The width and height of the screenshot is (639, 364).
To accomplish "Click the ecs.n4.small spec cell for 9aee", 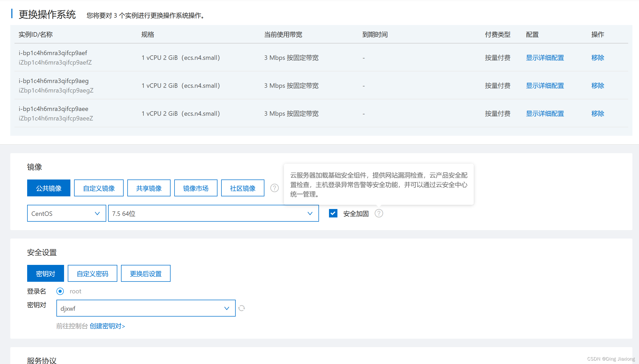I will click(181, 114).
